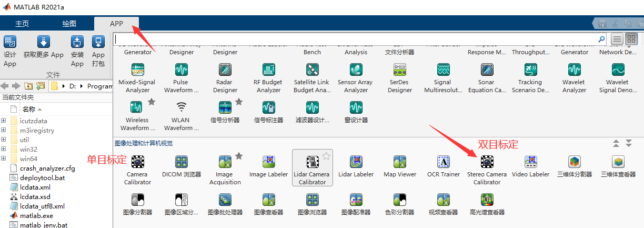Open the 滤波器设计工具 app
The height and width of the screenshot is (228, 644).
(x=313, y=112)
